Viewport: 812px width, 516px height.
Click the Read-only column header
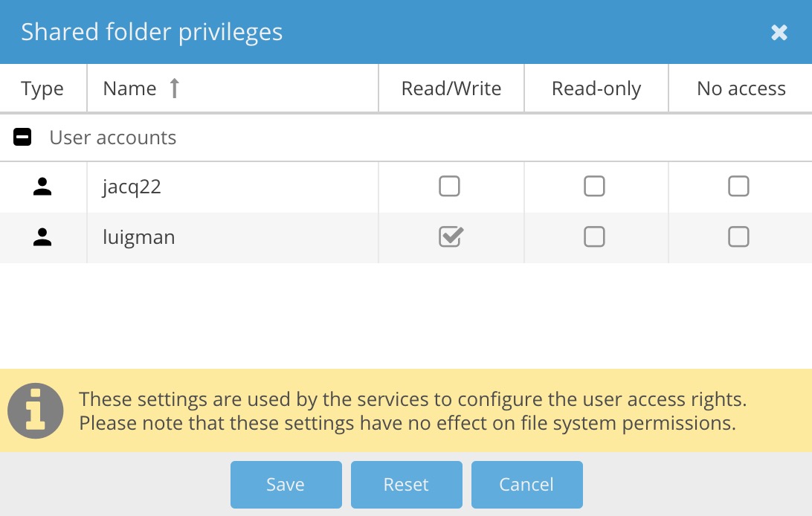coord(596,88)
